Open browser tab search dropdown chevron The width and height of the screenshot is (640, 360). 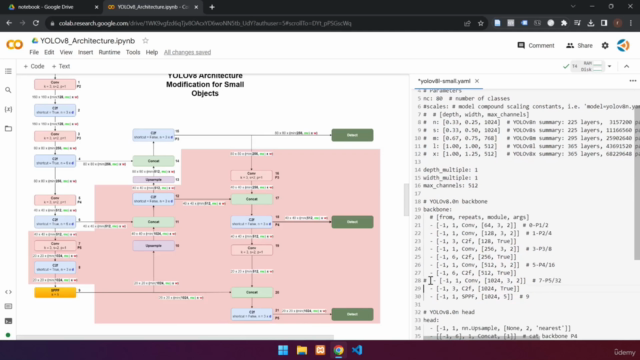tap(573, 7)
